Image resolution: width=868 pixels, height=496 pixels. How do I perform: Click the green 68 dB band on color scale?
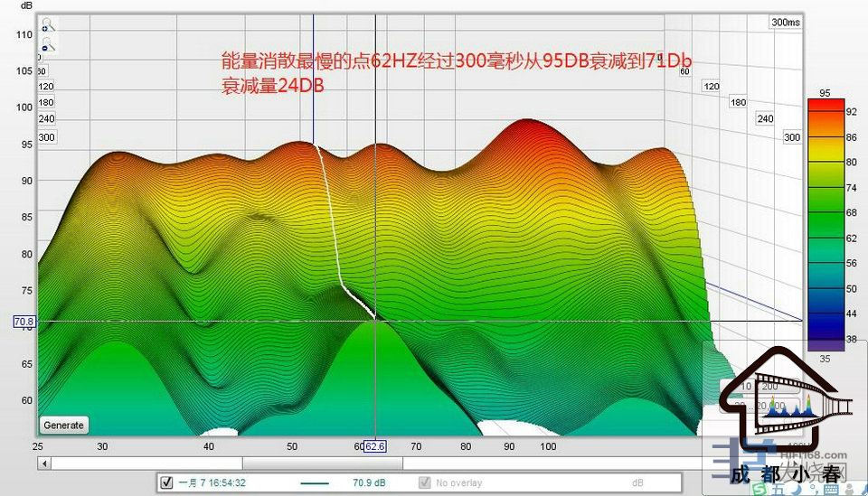click(825, 211)
